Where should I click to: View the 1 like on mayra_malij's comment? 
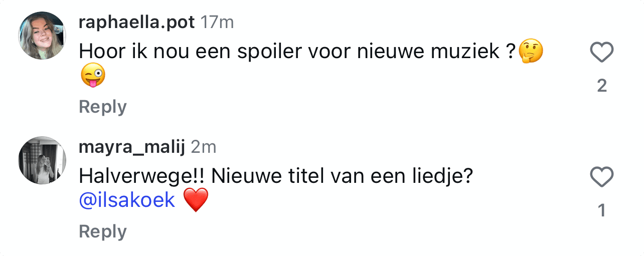pyautogui.click(x=602, y=211)
